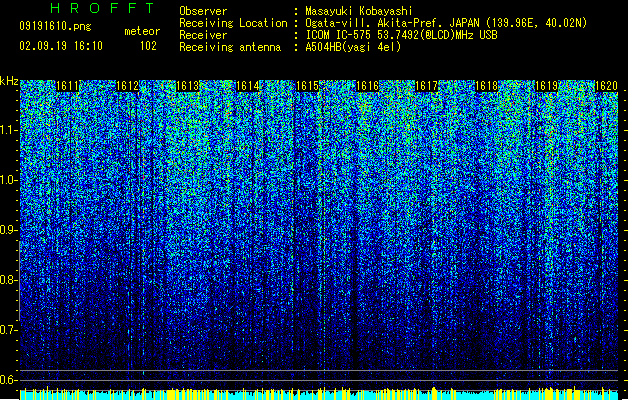Click the Ogata-vill. Akita-Pref. JAPAN location text
This screenshot has height=400, width=629.
tap(446, 23)
